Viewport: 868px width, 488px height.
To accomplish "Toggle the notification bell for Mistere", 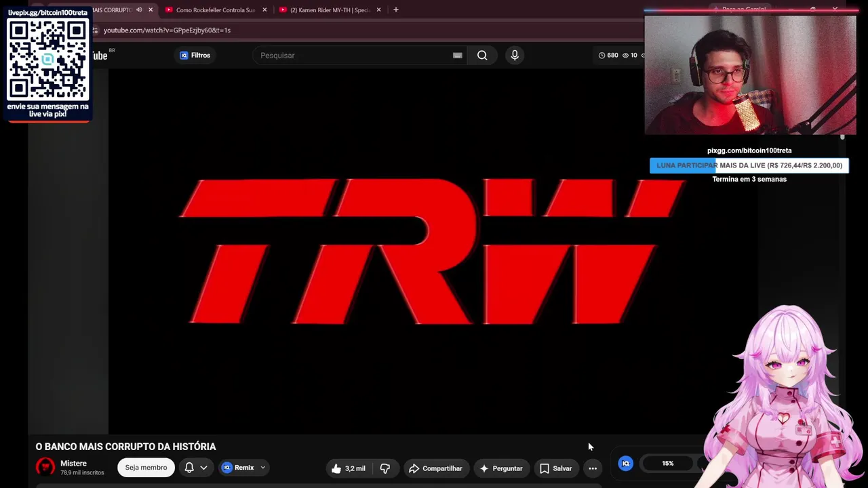I will pos(189,468).
